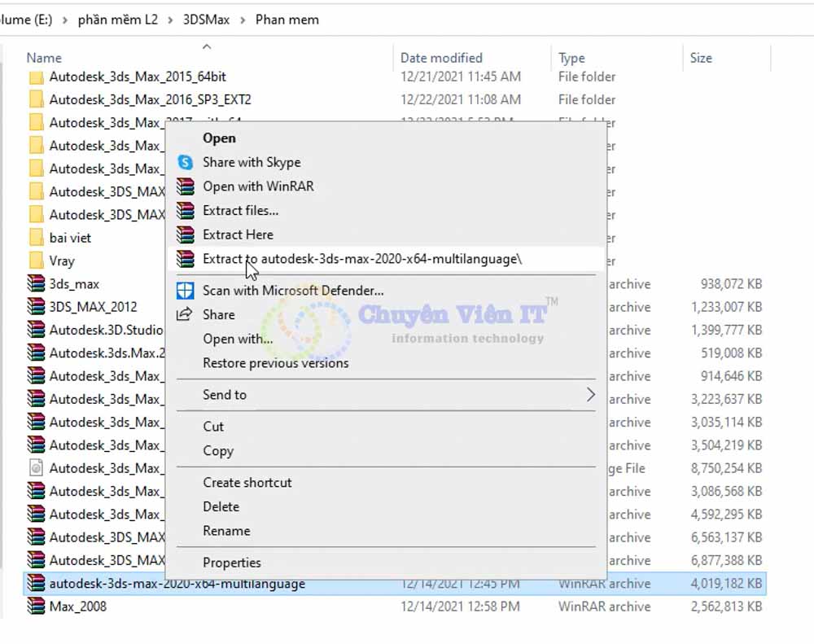Click the Max_2008 archive icon
Image resolution: width=814 pixels, height=644 pixels.
pyautogui.click(x=36, y=607)
